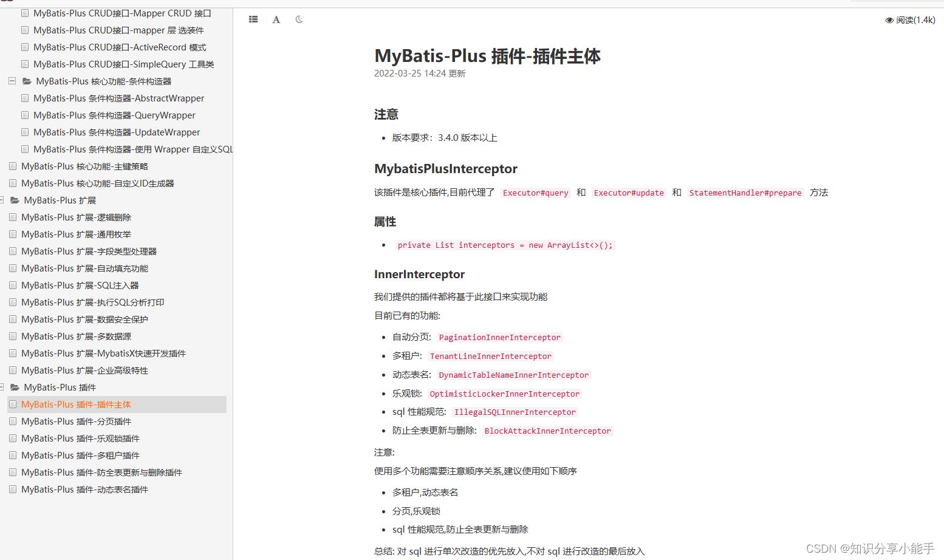Click the Executor#update code tag
Viewport: 944px width, 560px height.
click(629, 193)
